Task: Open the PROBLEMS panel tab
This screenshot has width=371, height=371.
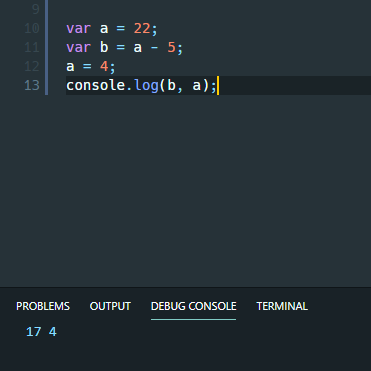Action: click(43, 306)
